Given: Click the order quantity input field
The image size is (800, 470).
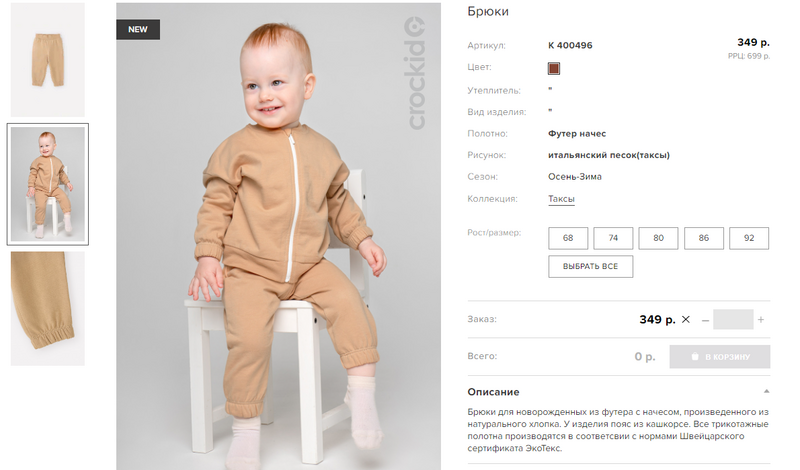Looking at the screenshot, I should tap(733, 319).
